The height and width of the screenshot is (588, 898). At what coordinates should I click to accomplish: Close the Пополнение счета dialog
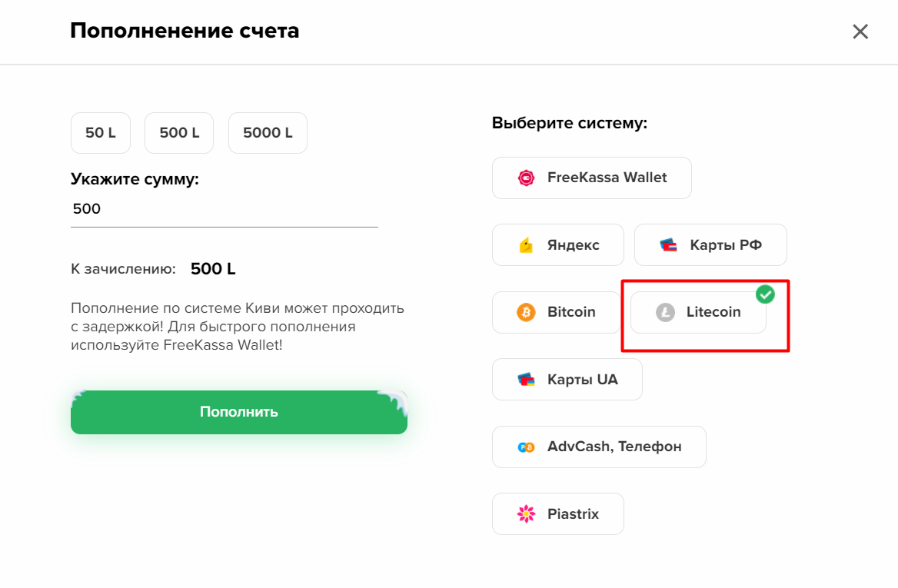pos(860,32)
